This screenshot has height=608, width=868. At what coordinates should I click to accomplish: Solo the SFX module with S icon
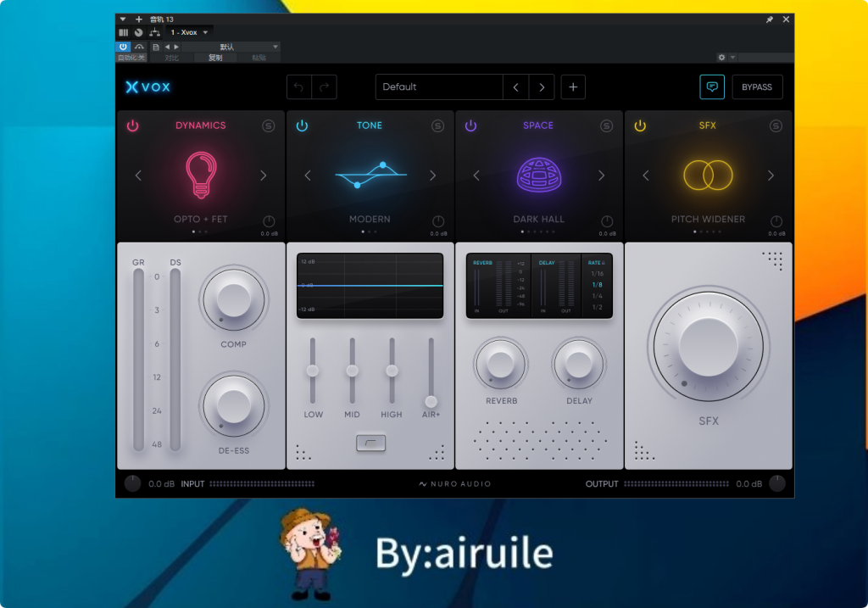[776, 126]
